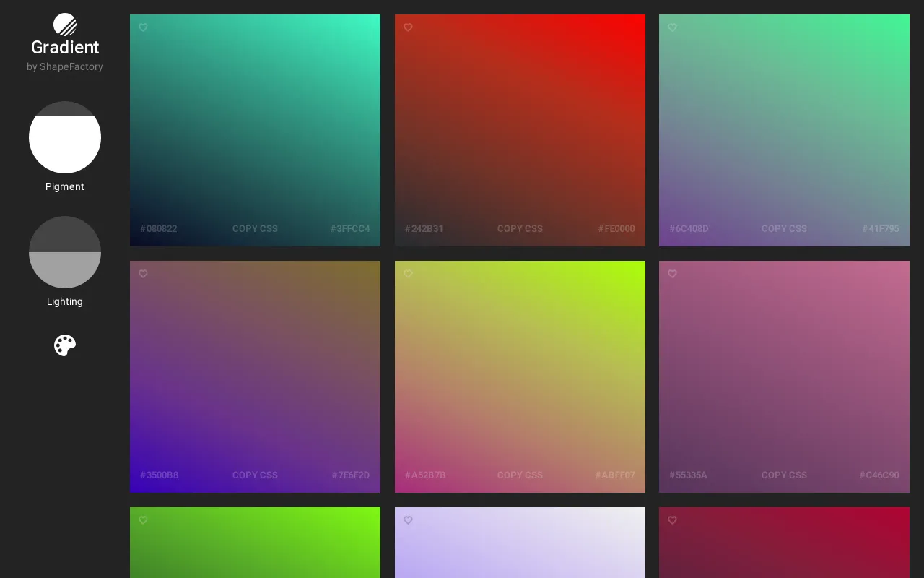924x578 pixels.
Task: Heart the #6C408D green gradient
Action: [672, 27]
